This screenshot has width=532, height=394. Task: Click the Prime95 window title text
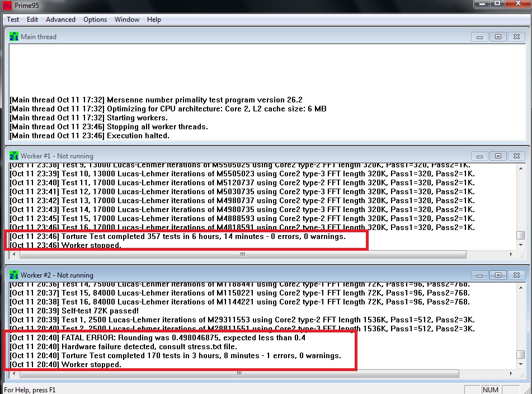tap(26, 6)
